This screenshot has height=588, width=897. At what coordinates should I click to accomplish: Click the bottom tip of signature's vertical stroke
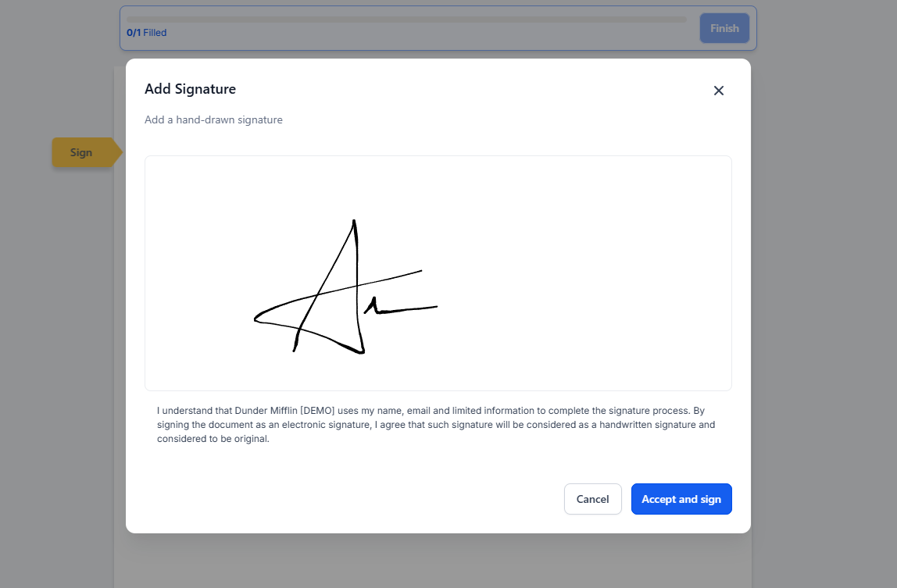tap(363, 351)
